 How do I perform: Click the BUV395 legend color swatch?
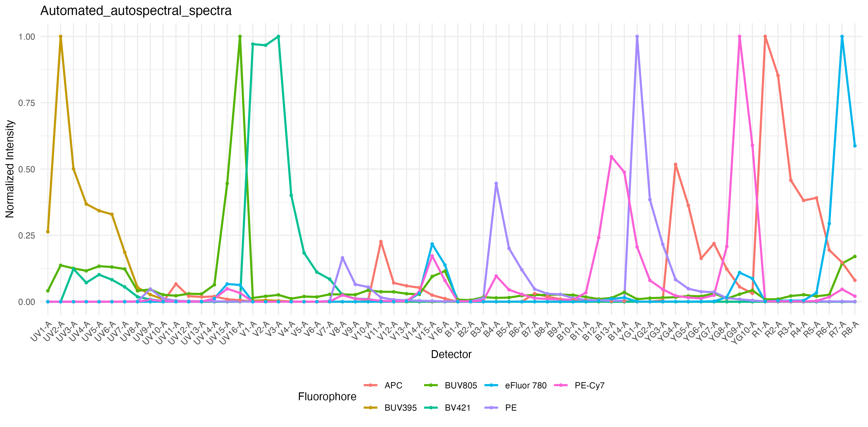(371, 408)
